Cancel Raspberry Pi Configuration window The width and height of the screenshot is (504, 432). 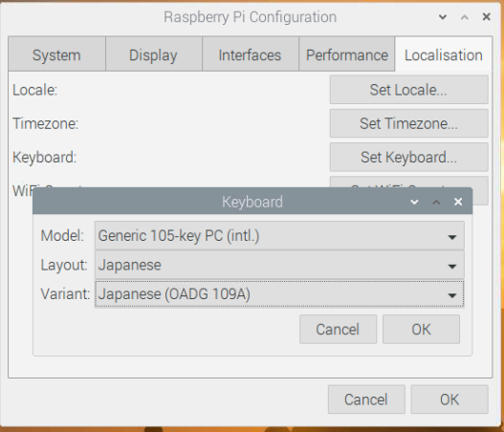366,400
